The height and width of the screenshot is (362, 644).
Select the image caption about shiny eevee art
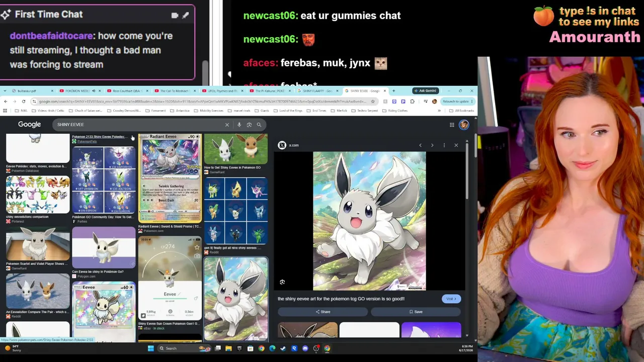341,299
